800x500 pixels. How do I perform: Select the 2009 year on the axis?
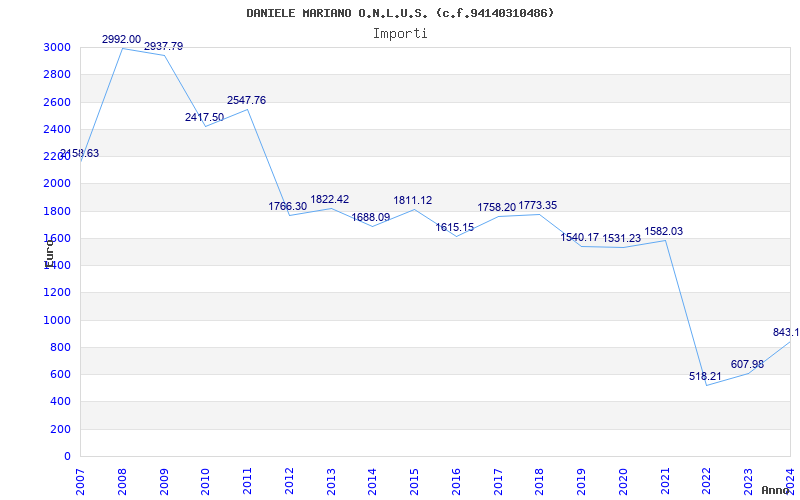coord(164,482)
